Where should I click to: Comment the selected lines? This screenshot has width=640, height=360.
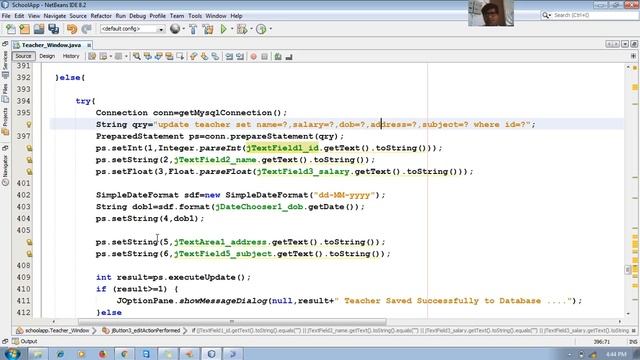(278, 56)
